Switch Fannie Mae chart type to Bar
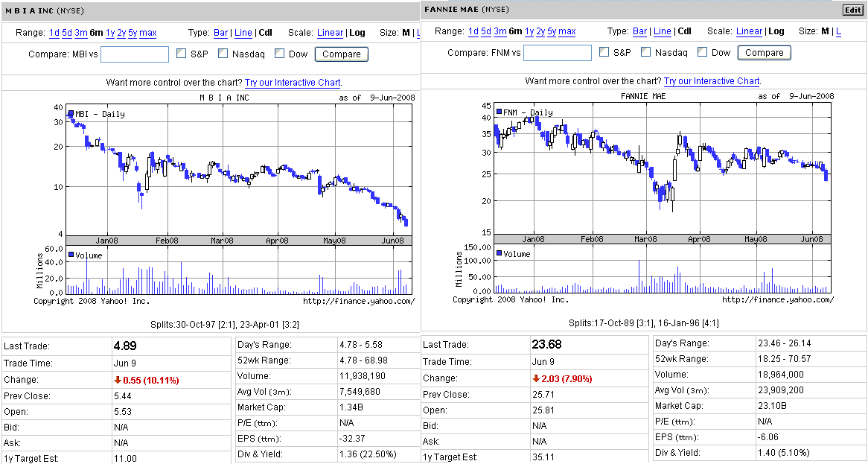The height and width of the screenshot is (464, 868). point(640,31)
